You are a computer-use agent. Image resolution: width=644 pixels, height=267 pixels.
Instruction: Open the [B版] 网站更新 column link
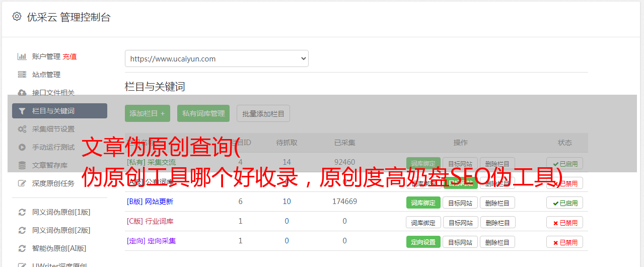coord(150,202)
